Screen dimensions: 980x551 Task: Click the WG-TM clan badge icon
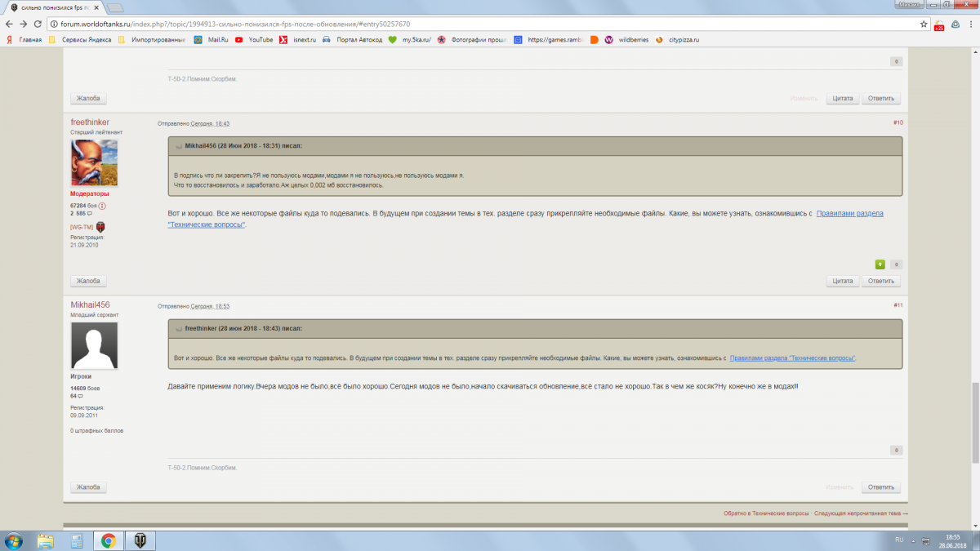[100, 226]
